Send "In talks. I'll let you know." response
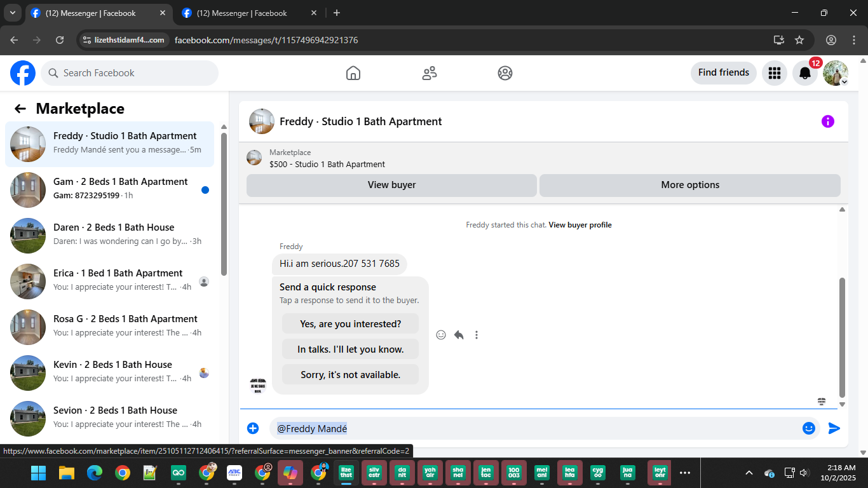The height and width of the screenshot is (488, 868). pos(351,349)
